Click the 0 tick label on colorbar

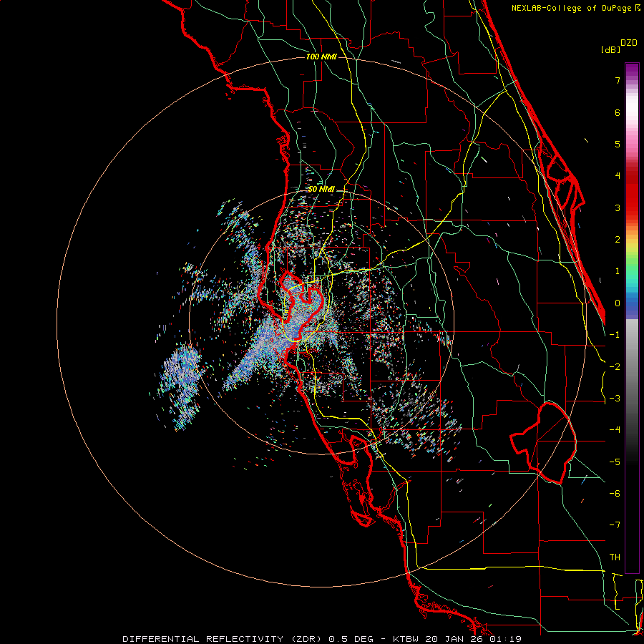[618, 303]
